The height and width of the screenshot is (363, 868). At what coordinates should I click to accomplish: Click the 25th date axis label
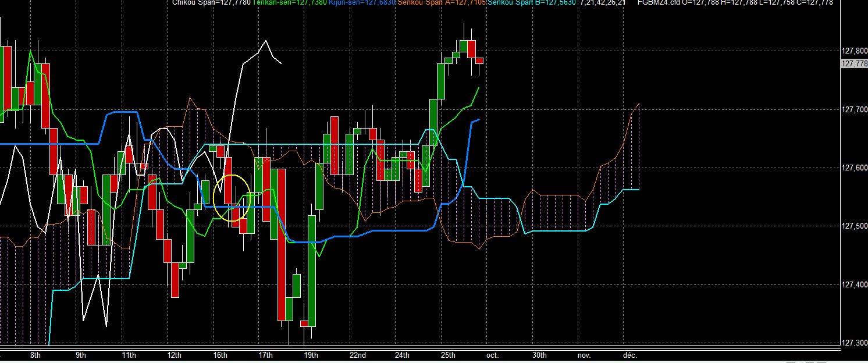[448, 355]
